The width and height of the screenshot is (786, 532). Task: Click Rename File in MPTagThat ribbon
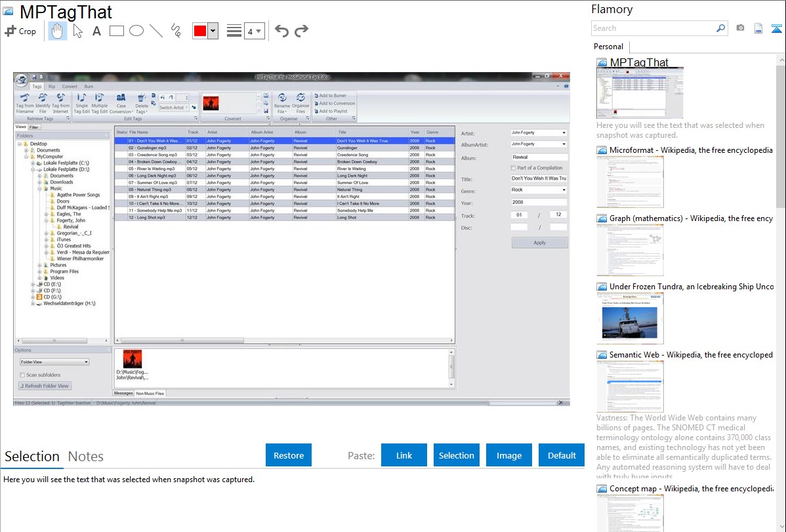281,103
